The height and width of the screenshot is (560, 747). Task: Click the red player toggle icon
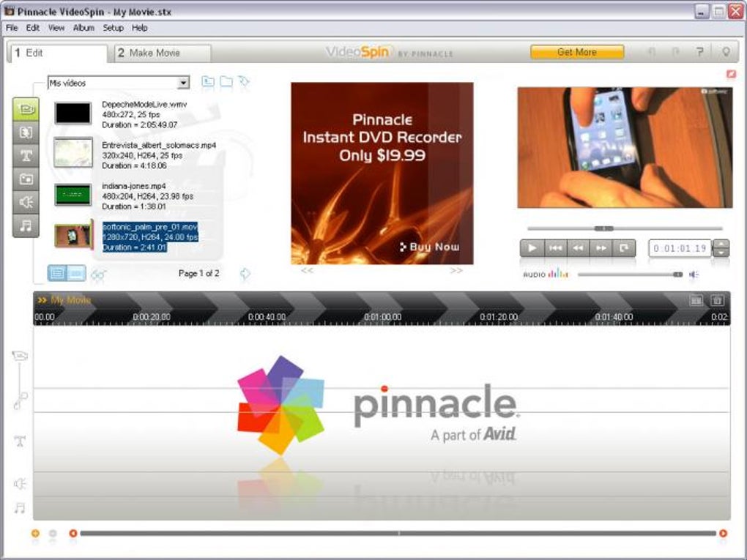(730, 74)
